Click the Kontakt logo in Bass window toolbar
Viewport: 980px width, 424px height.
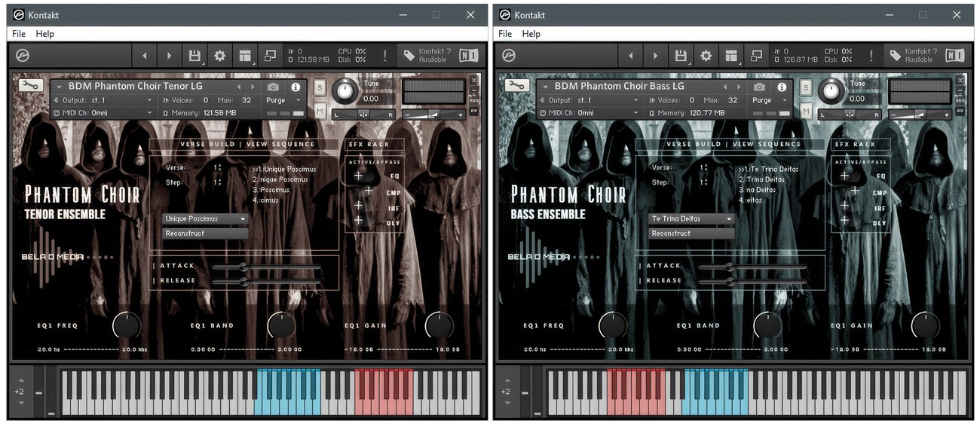[509, 56]
